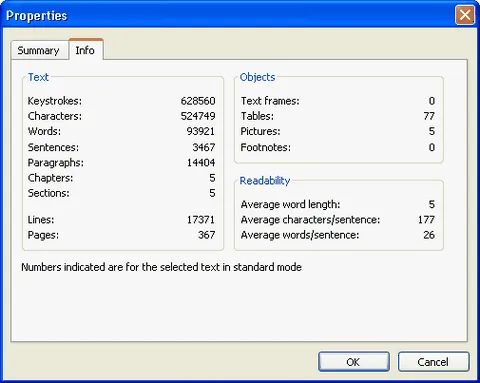Image resolution: width=480 pixels, height=383 pixels.
Task: Click the average characters/sentence value 177
Action: (426, 219)
